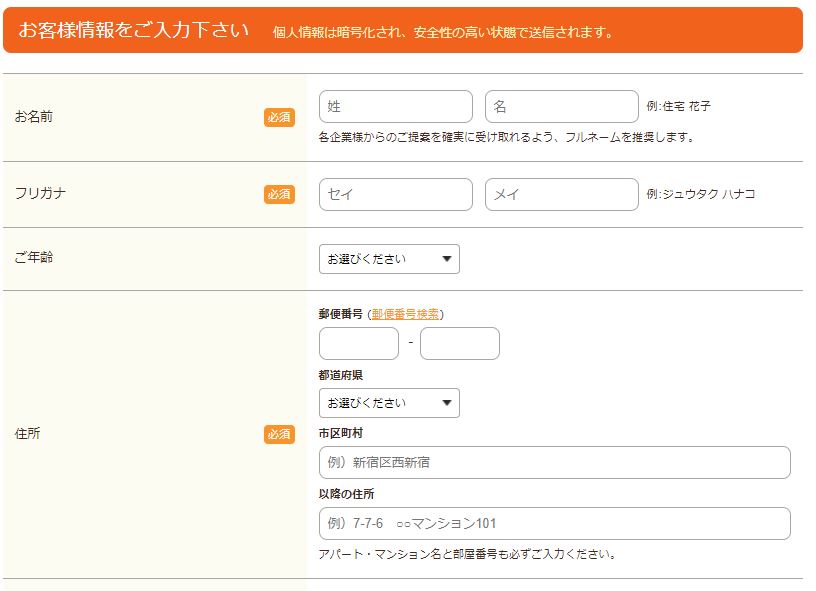The image size is (816, 591).
Task: Click the 必須 badge beside お名前
Action: click(279, 117)
